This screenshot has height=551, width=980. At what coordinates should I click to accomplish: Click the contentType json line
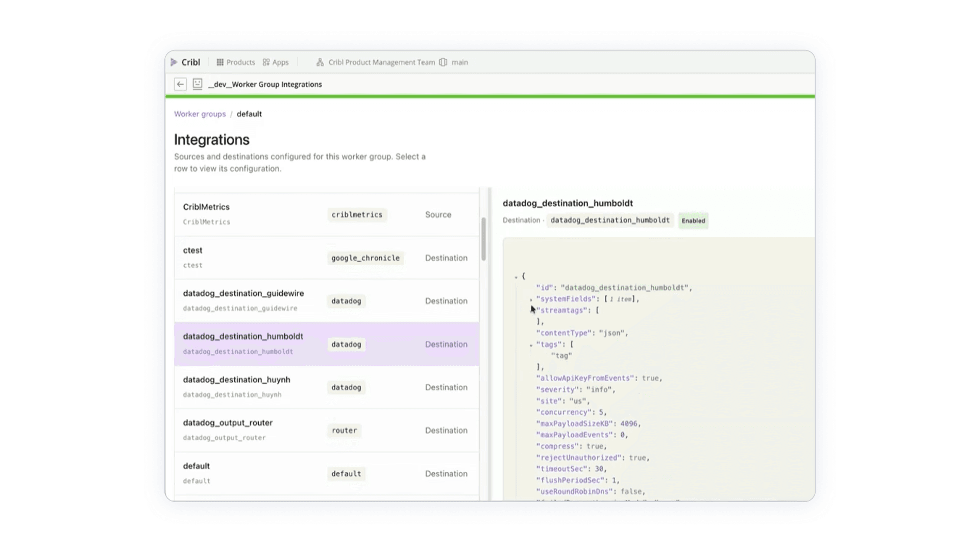(582, 333)
